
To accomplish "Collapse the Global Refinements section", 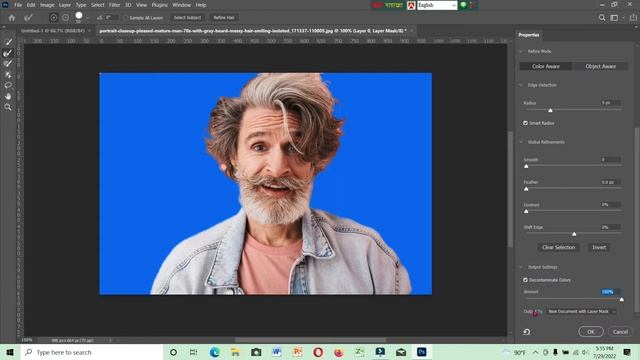I will (521, 142).
